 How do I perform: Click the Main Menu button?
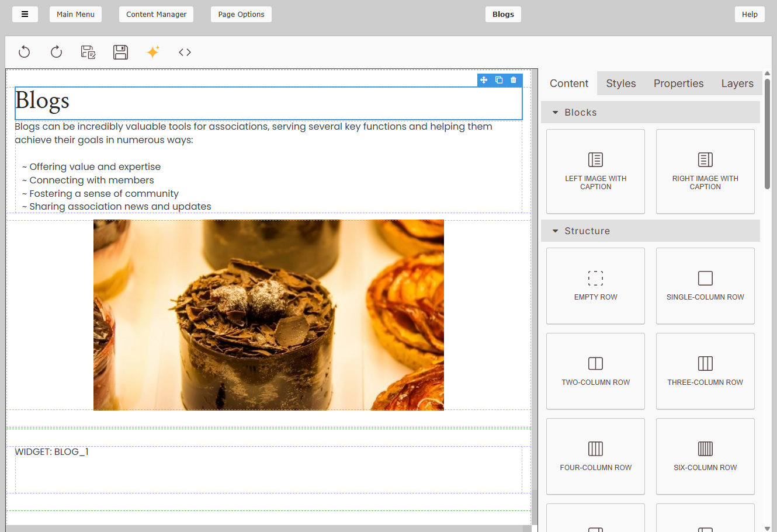[x=75, y=14]
